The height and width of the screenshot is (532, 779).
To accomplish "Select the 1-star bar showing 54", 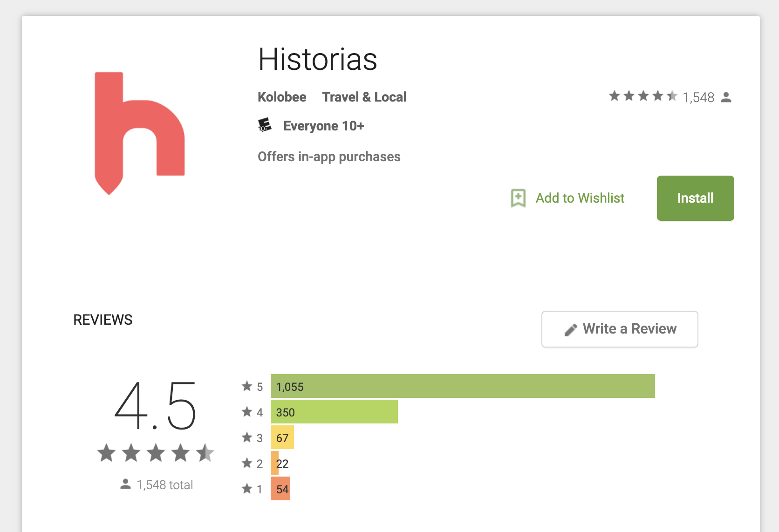I will click(280, 489).
